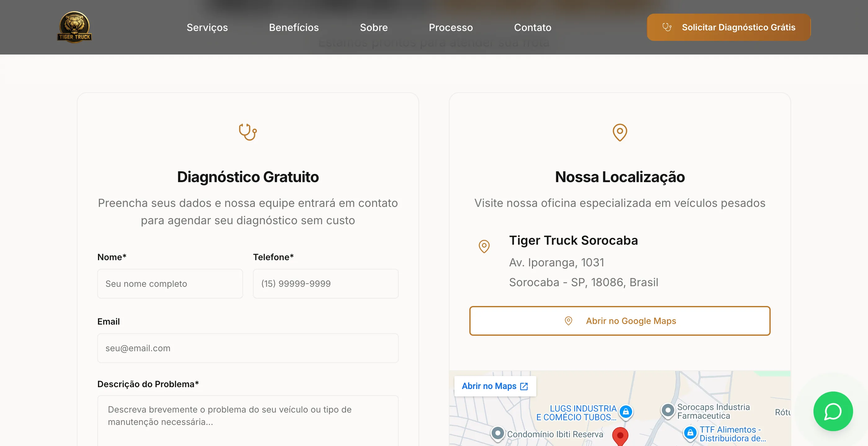868x446 pixels.
Task: Click into the Email field
Action: click(x=248, y=348)
